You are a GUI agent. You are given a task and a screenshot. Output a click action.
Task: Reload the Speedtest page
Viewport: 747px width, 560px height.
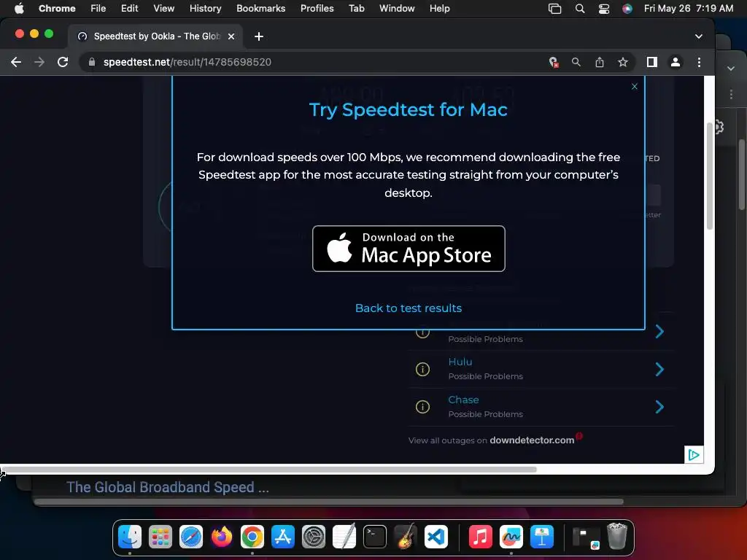tap(63, 62)
